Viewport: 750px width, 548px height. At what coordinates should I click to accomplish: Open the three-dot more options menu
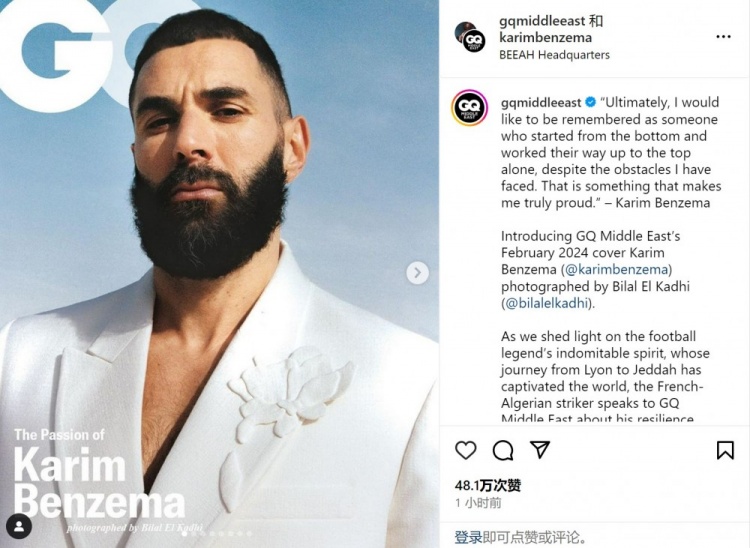pyautogui.click(x=723, y=37)
